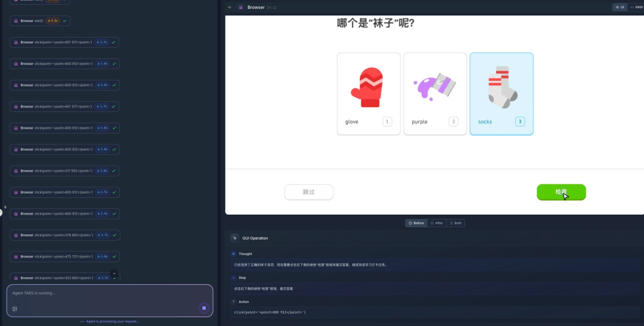
Task: Click the green checkmark on the 378 660 step
Action: (114, 235)
